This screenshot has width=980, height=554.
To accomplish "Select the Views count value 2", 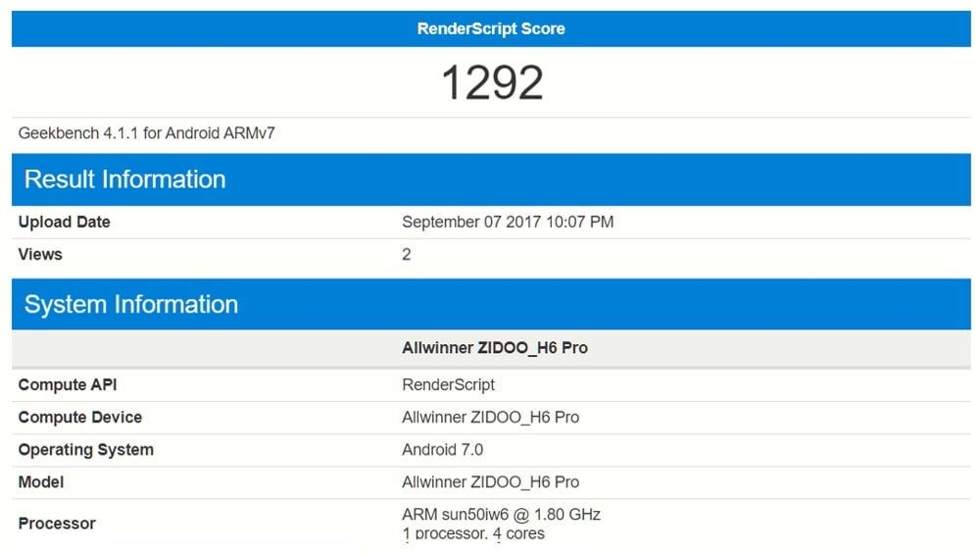I will click(x=407, y=255).
